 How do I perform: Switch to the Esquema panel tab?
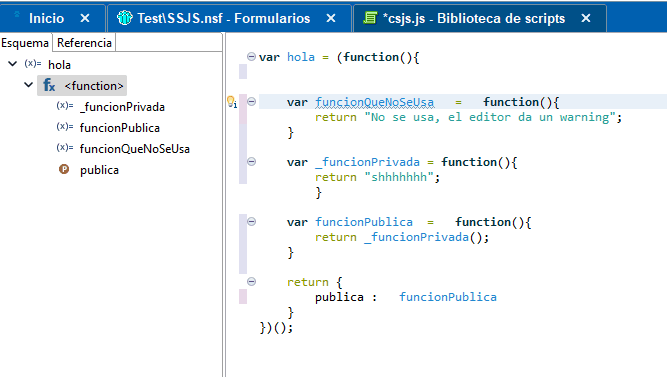(25, 43)
